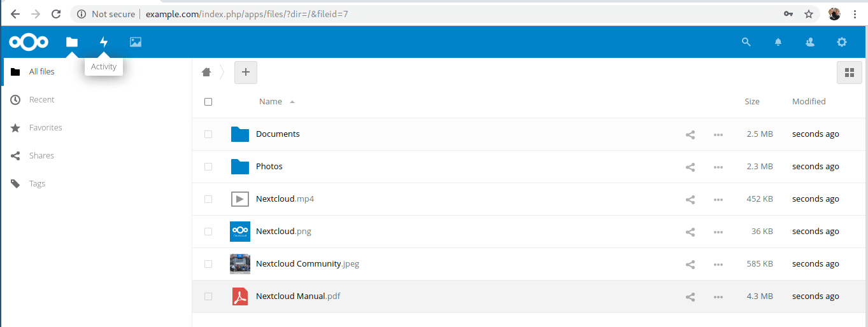Click the saved password key icon

click(788, 14)
